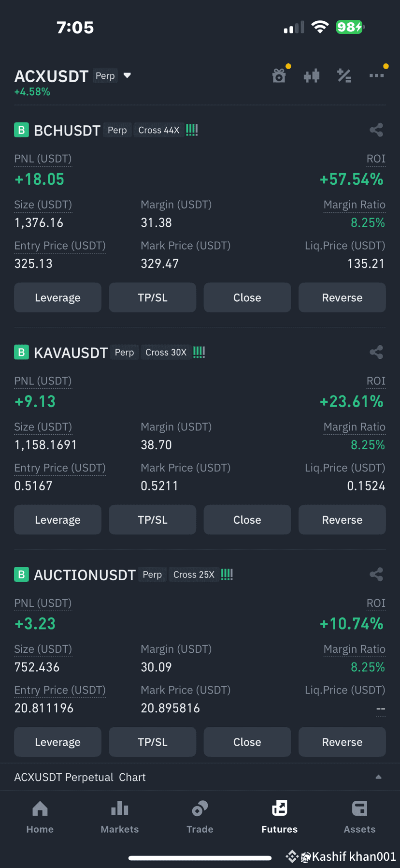
Task: Switch to the Assets tab
Action: click(x=359, y=817)
